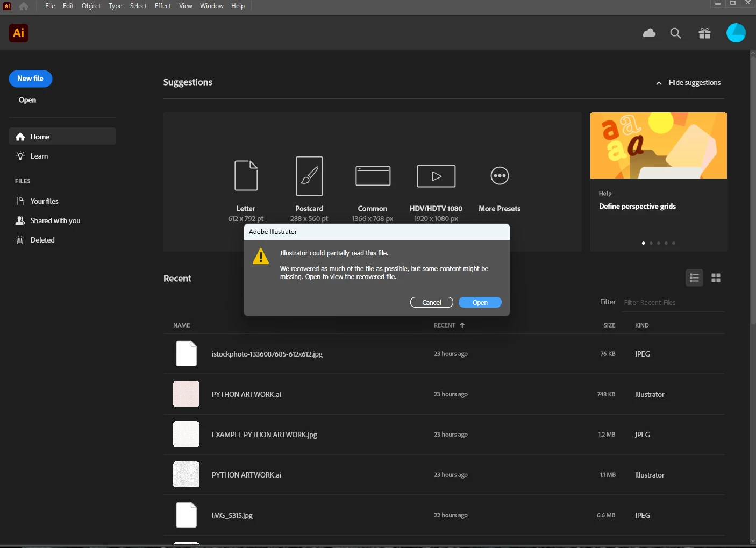Focus the Filter Recent Files field
Viewport: 756px width, 548px height.
coord(673,303)
